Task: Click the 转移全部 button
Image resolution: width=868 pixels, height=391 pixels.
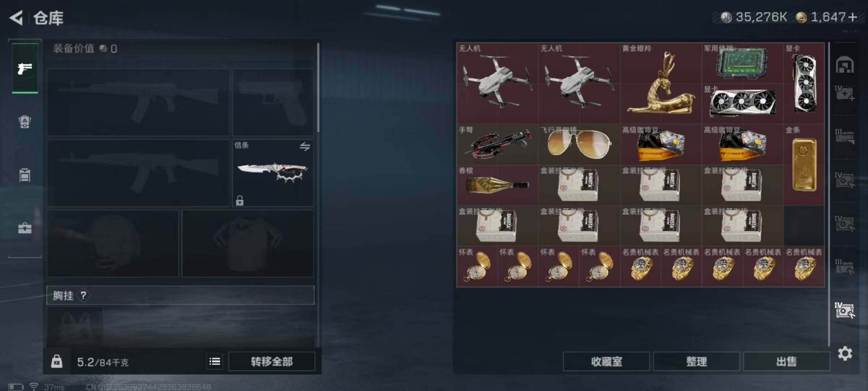Action: pyautogui.click(x=272, y=361)
